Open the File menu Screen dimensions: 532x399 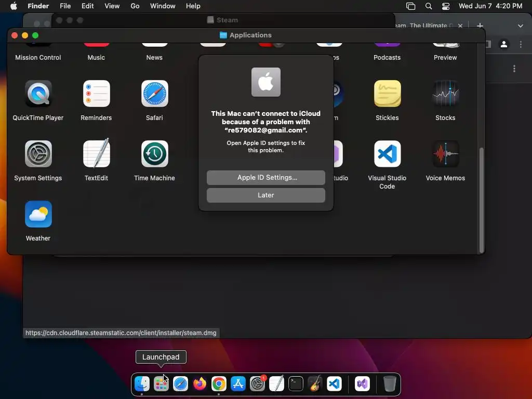pyautogui.click(x=65, y=6)
